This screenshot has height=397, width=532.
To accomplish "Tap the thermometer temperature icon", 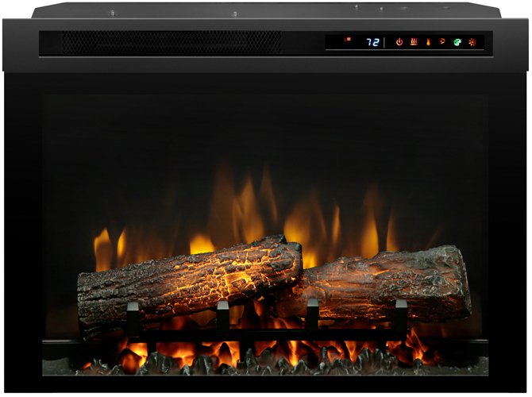I will [x=429, y=42].
